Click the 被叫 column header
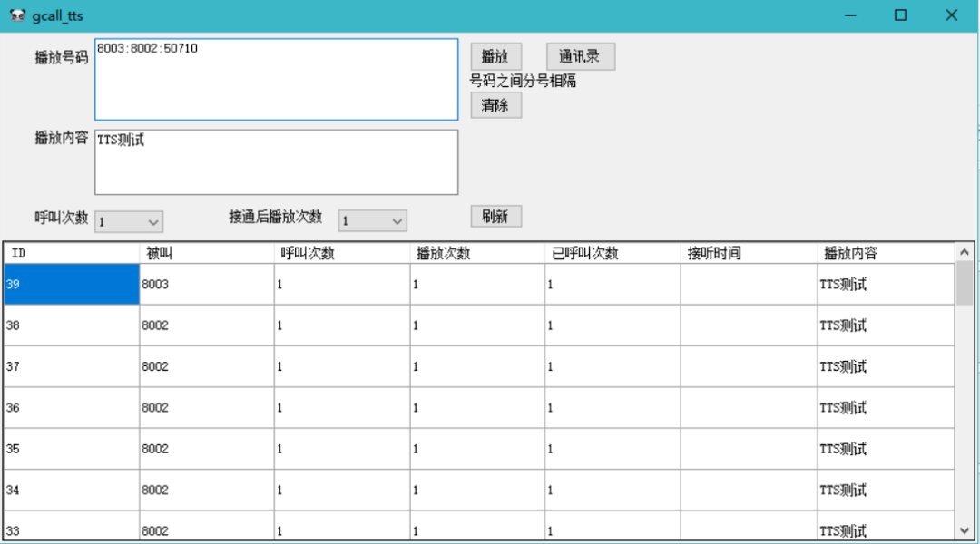The image size is (980, 544). click(x=207, y=253)
